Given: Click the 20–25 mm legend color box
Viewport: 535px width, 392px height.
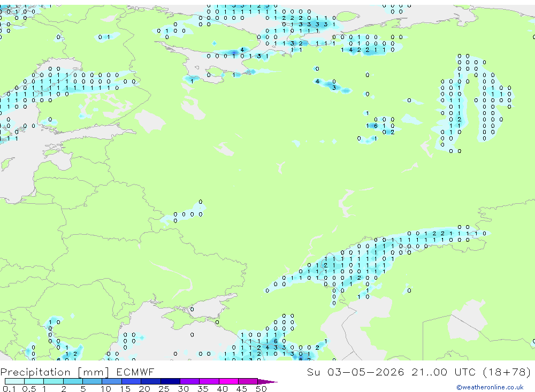Looking at the screenshot, I should [151, 381].
